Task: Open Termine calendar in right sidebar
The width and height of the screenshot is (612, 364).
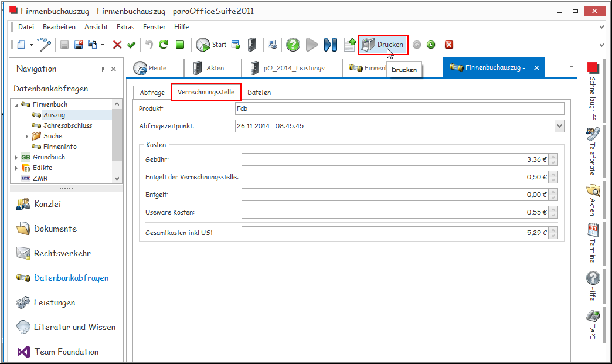Action: [x=593, y=243]
